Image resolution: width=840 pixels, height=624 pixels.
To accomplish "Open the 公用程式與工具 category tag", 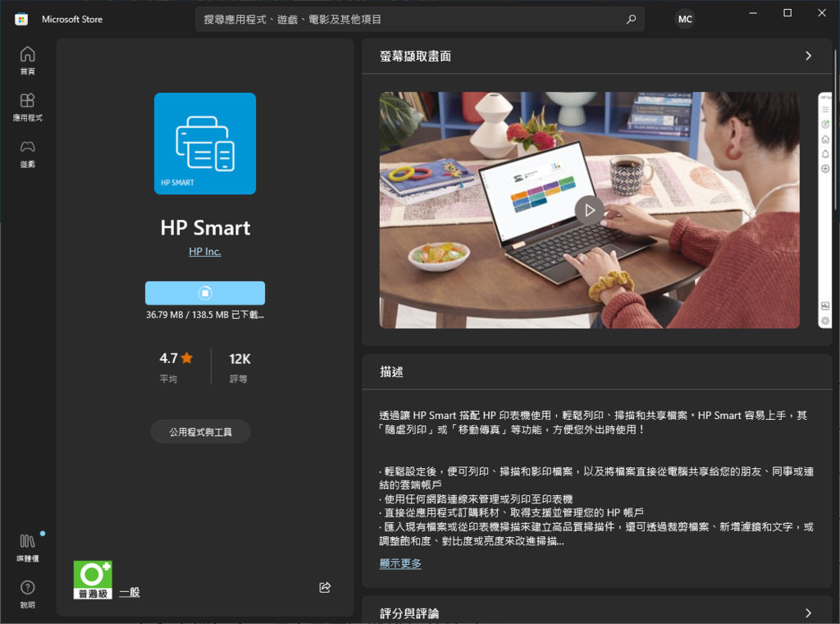I will tap(200, 431).
